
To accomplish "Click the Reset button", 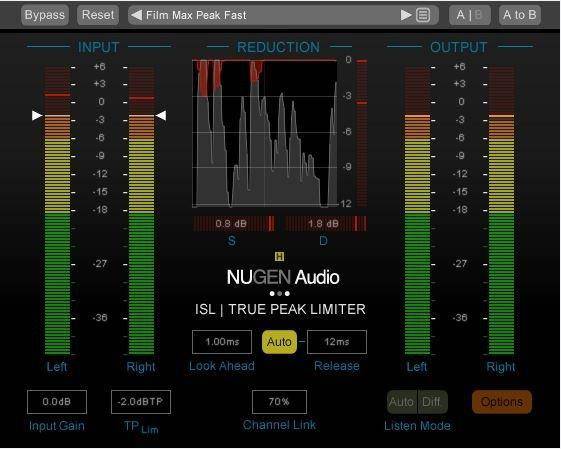I will point(98,15).
